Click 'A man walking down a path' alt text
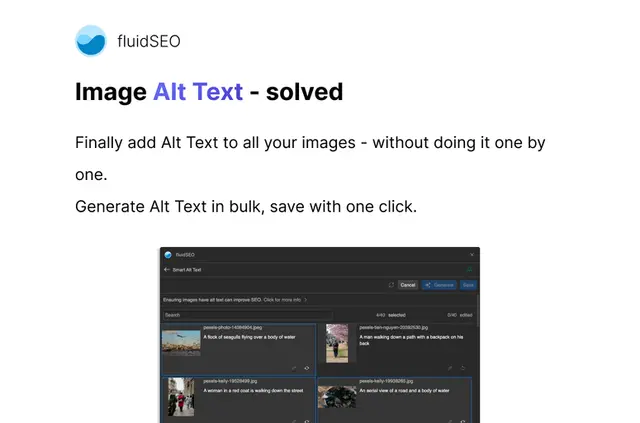640x423 pixels. (411, 340)
